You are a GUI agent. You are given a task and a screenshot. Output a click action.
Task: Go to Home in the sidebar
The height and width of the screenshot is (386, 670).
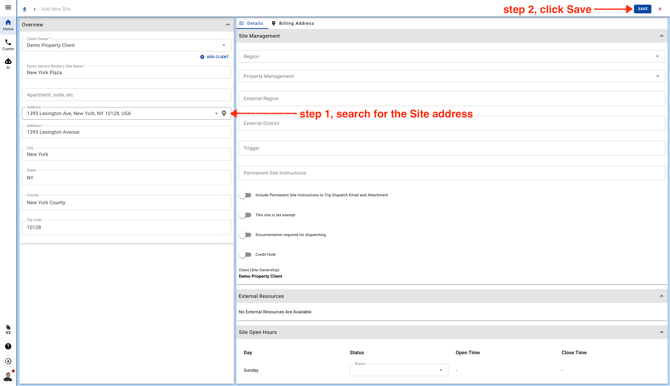point(8,24)
